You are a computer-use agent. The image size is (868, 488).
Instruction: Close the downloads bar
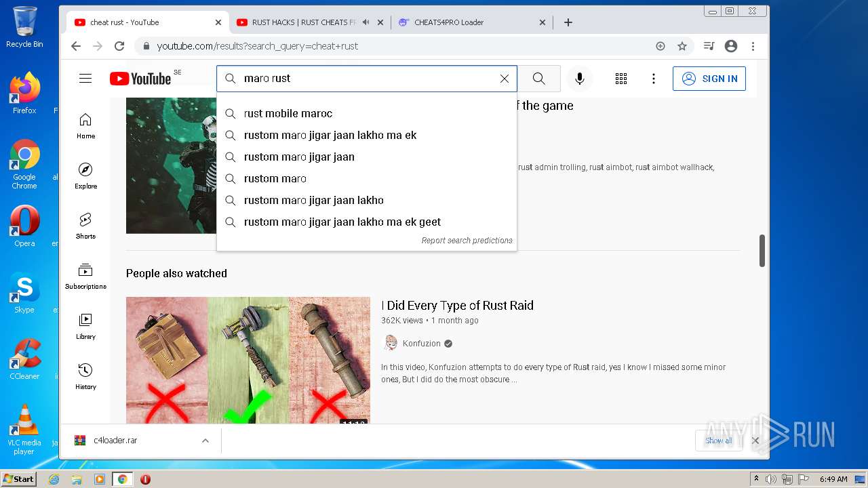click(755, 441)
